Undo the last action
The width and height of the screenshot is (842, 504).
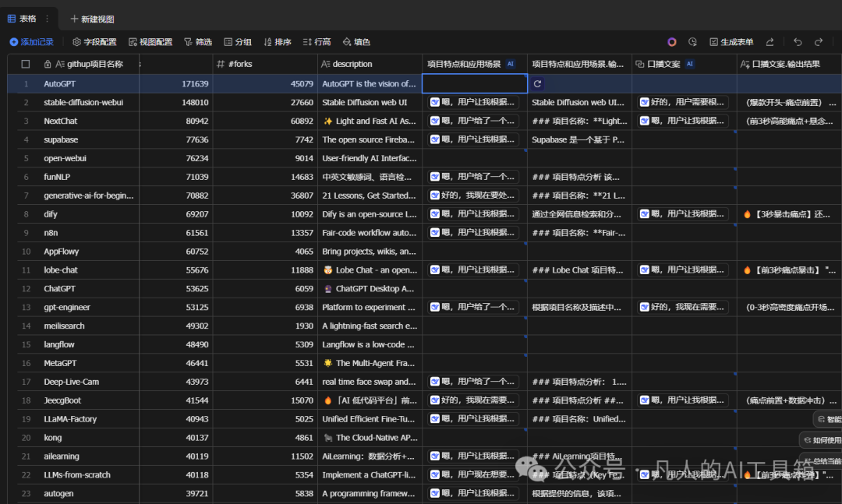pyautogui.click(x=798, y=42)
